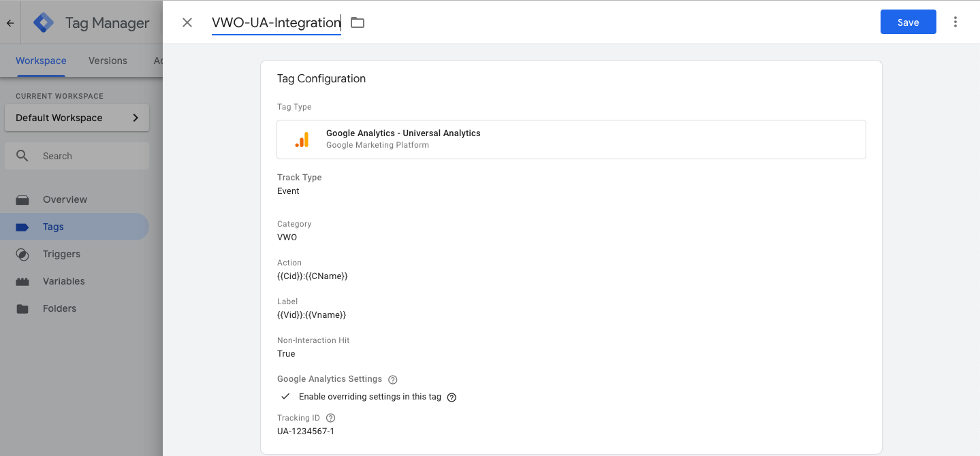Open Folders in the sidebar
This screenshot has width=980, height=456.
click(74, 308)
